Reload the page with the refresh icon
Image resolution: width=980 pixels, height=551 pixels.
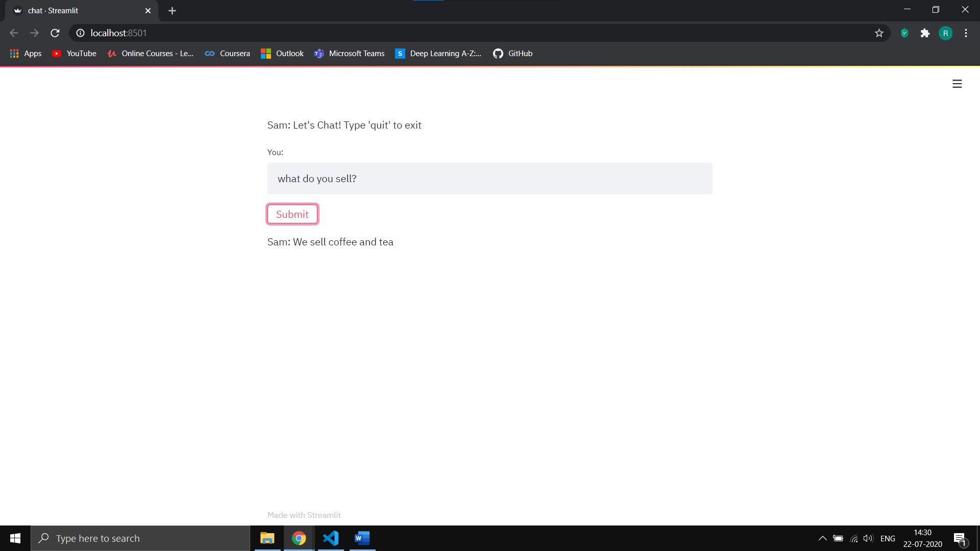pos(55,33)
